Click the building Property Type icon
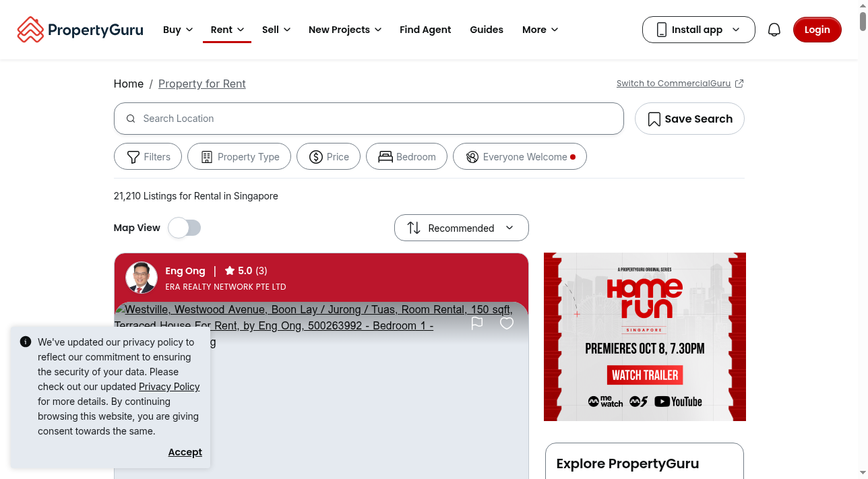This screenshot has height=479, width=868. 207,157
